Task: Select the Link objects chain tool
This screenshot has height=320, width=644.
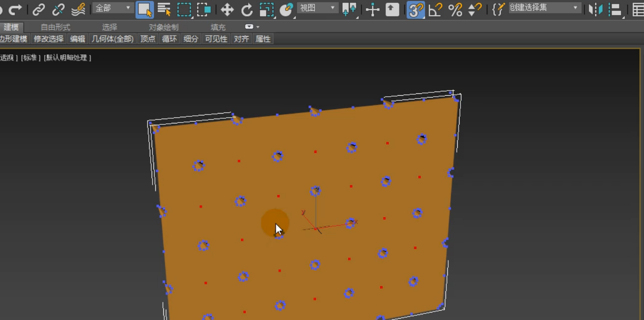Action: (38, 9)
